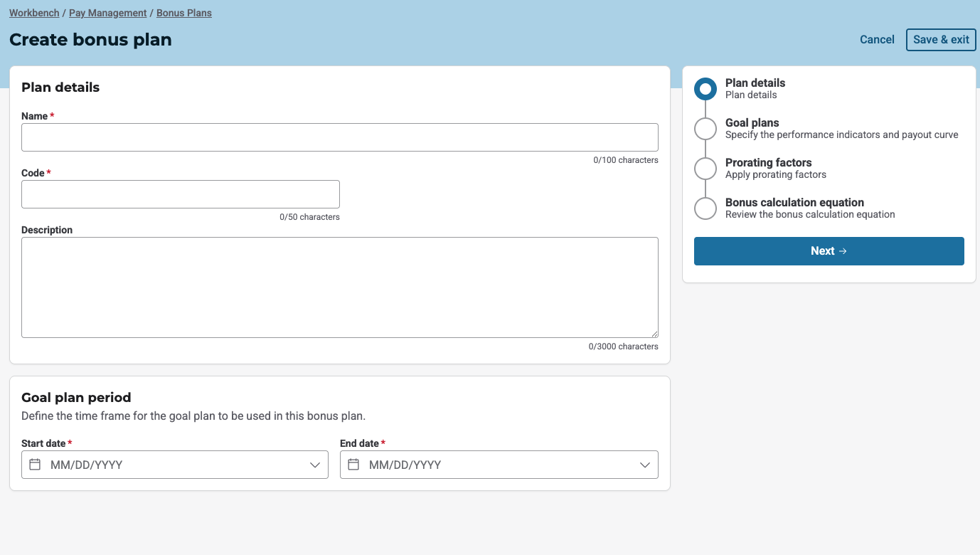Click into the Code text field
980x555 pixels.
(x=180, y=194)
